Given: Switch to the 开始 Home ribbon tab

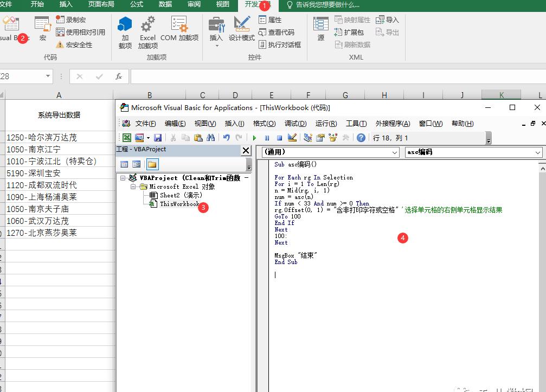Looking at the screenshot, I should (37, 4).
